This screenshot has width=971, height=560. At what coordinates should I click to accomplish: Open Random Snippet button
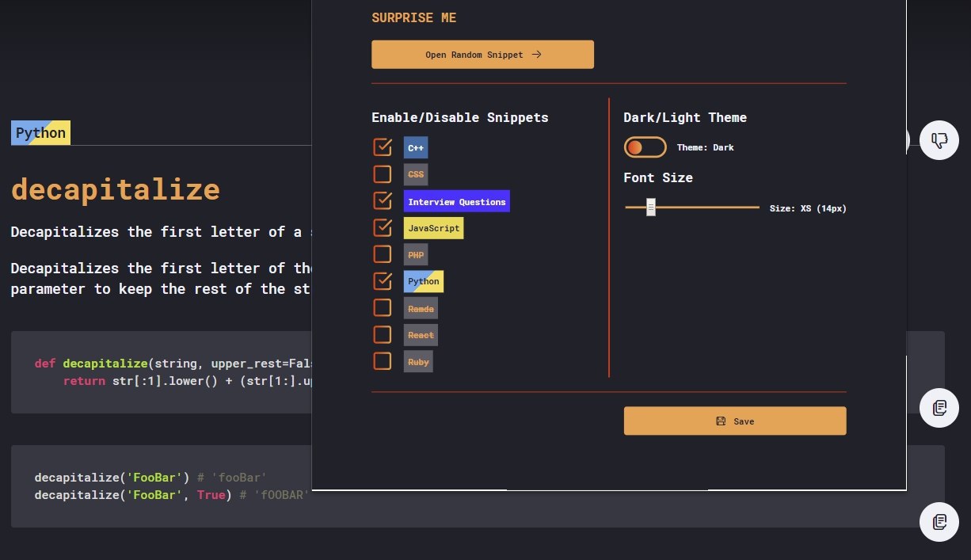tap(482, 55)
